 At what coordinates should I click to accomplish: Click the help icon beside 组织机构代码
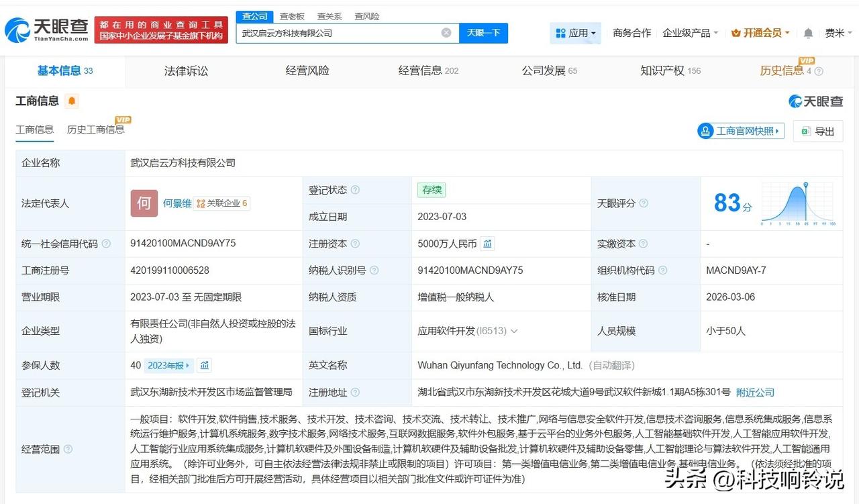tap(662, 270)
